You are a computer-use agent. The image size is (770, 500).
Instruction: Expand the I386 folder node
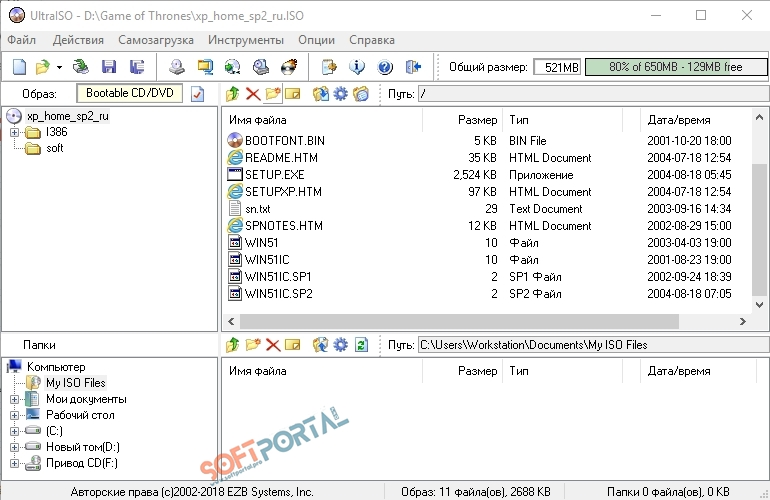14,132
